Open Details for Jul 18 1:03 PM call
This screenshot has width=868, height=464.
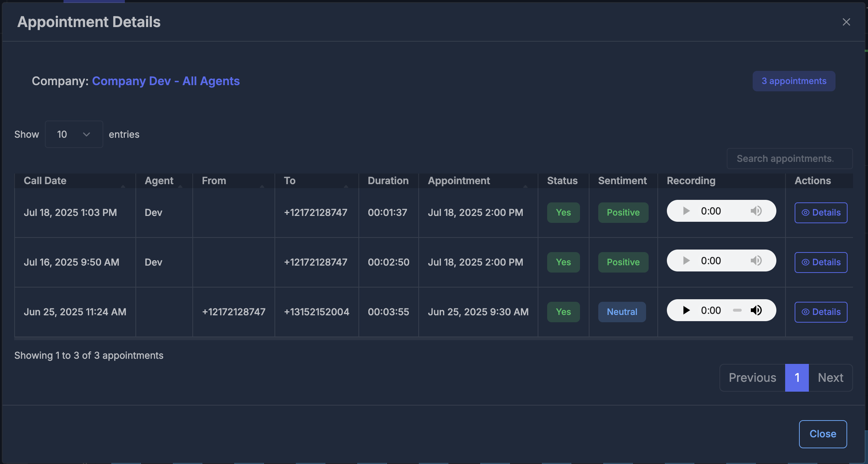pos(821,213)
